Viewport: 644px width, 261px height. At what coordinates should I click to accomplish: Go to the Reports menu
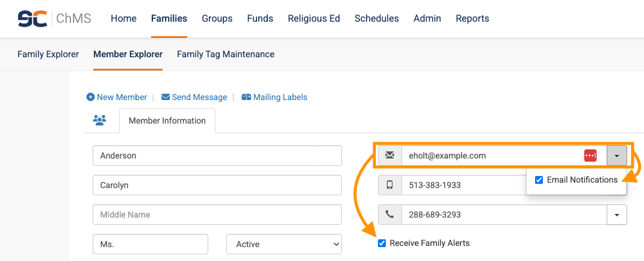pyautogui.click(x=472, y=19)
